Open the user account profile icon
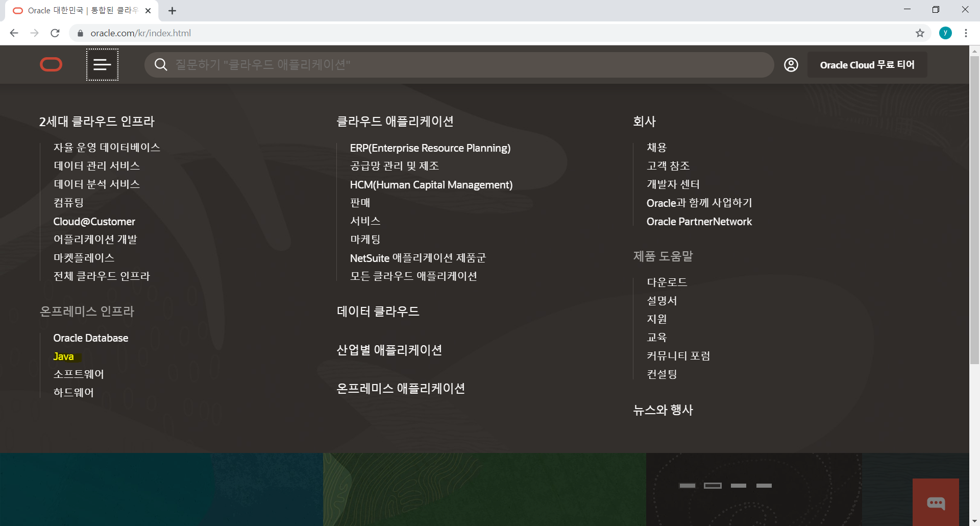 [x=791, y=65]
